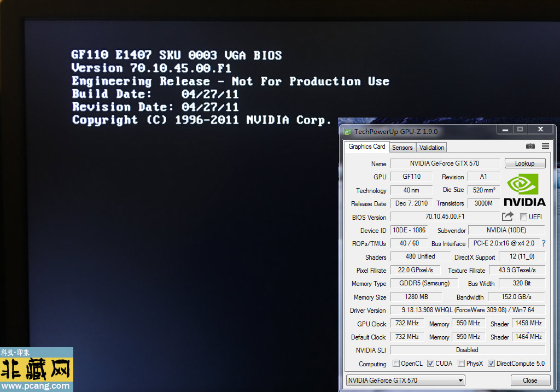Screen dimensions: 560x392
Task: Click the GPU Clock value 732 MHz
Action: [407, 323]
